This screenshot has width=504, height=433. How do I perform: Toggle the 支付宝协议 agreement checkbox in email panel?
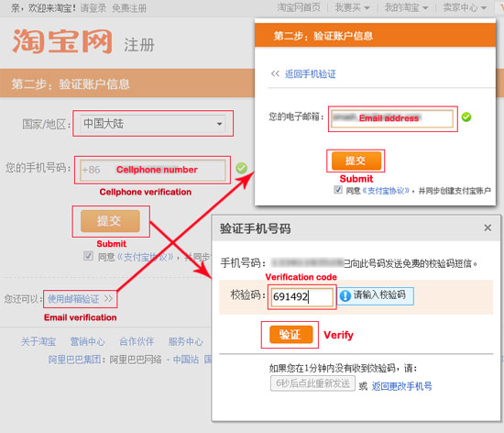[338, 190]
